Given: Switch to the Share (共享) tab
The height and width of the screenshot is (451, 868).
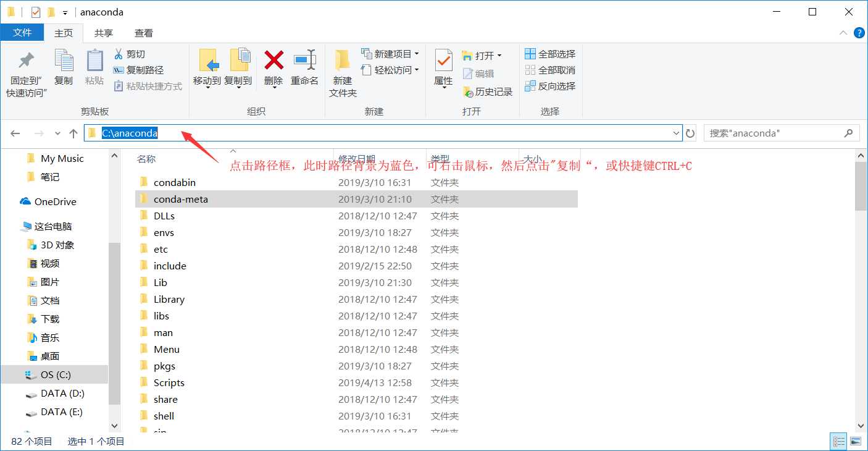Looking at the screenshot, I should 104,33.
